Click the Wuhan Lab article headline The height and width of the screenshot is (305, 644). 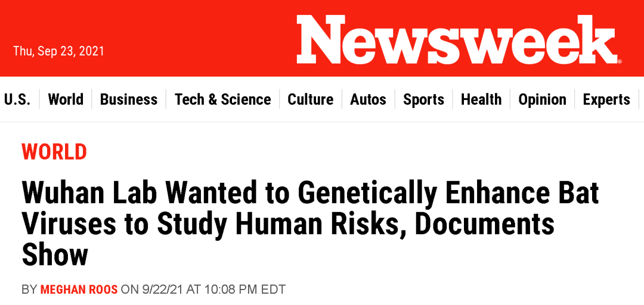pyautogui.click(x=310, y=224)
